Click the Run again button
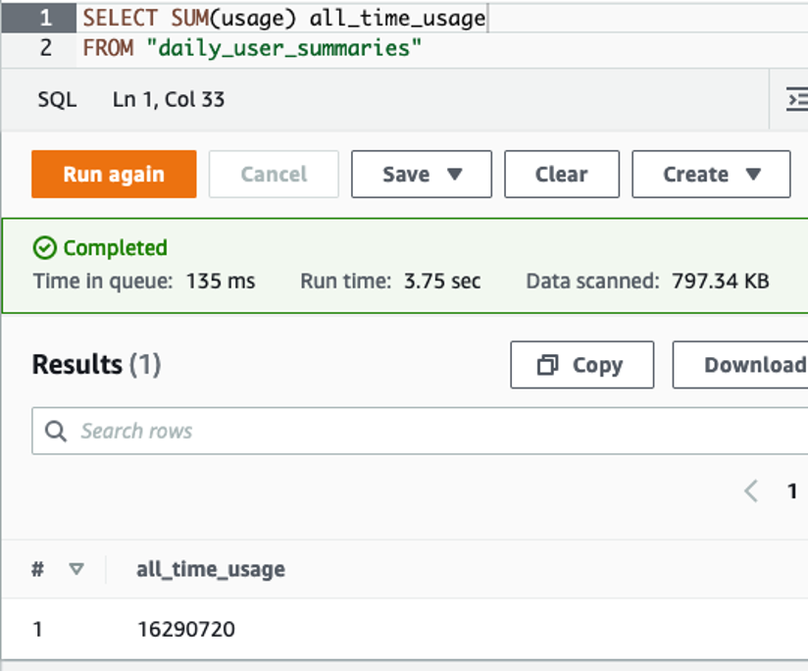The height and width of the screenshot is (672, 808). [114, 175]
